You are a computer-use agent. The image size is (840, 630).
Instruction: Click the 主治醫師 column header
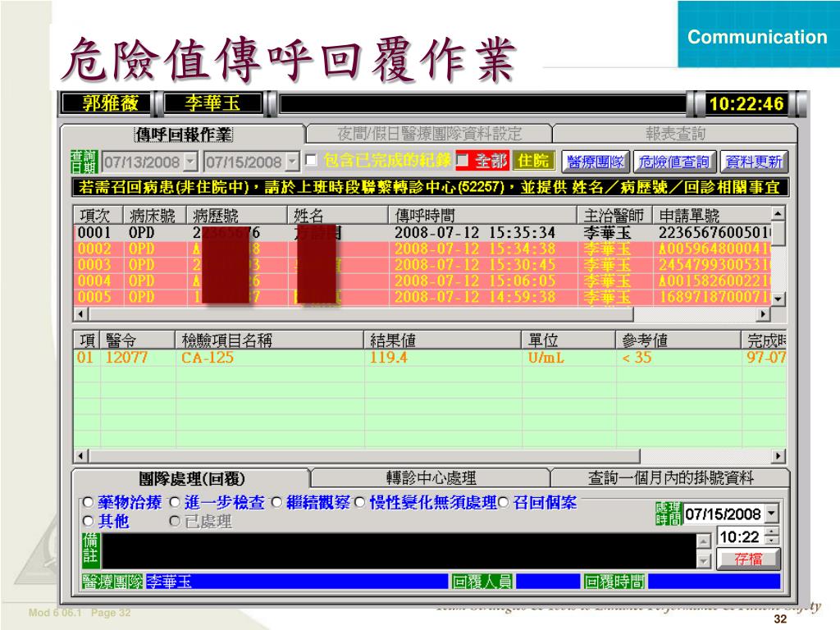614,216
